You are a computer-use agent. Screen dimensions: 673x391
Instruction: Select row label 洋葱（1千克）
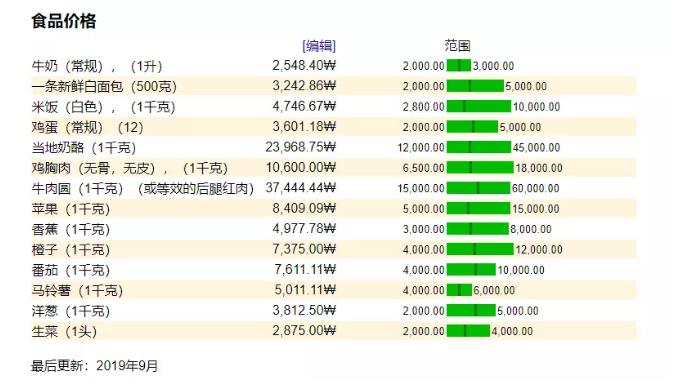pyautogui.click(x=71, y=311)
